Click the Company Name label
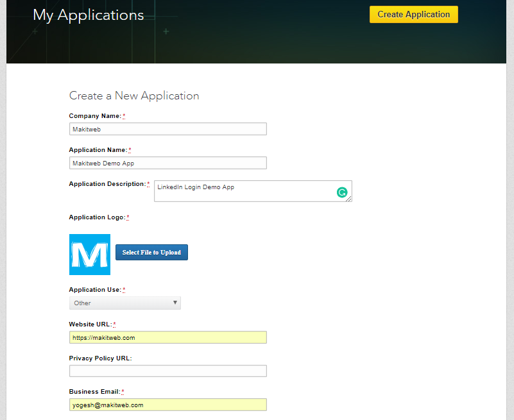Viewport: 514px width, 420px height. [95, 115]
